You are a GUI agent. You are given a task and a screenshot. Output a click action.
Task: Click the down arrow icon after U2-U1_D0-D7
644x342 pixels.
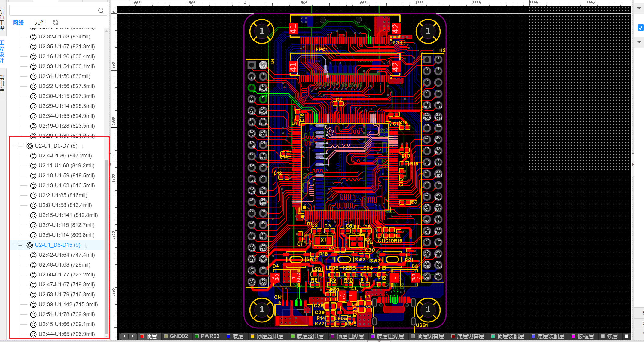point(83,146)
